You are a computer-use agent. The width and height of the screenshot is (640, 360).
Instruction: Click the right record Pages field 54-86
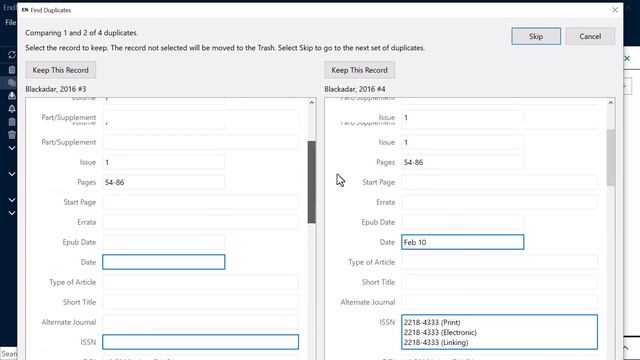pos(462,162)
